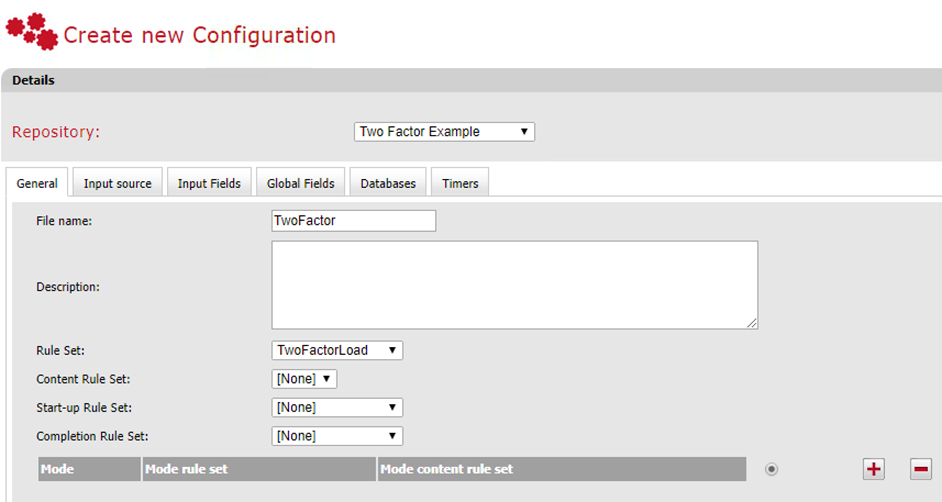Open the Timers tab

coord(460,184)
